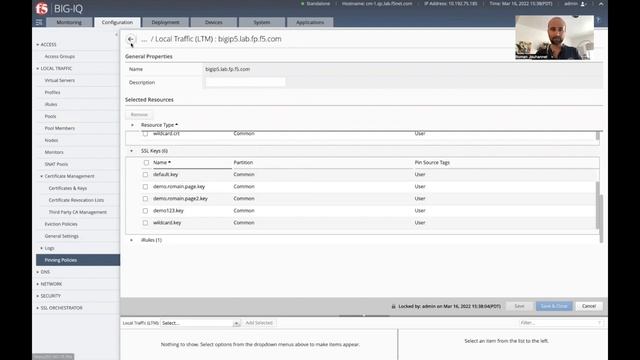
Task: Collapse the SSL Keys (6) group
Action: pyautogui.click(x=131, y=151)
